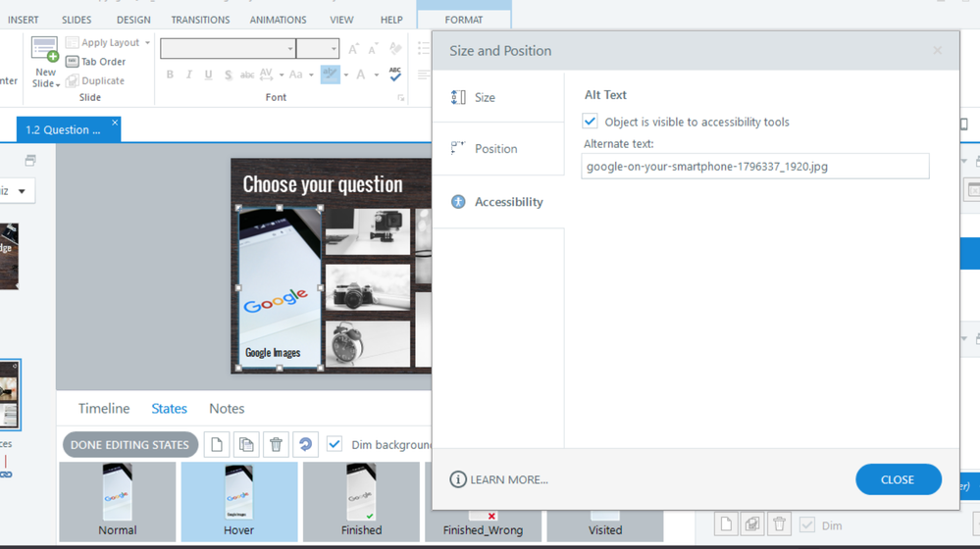Open the font size dropdown

334,49
